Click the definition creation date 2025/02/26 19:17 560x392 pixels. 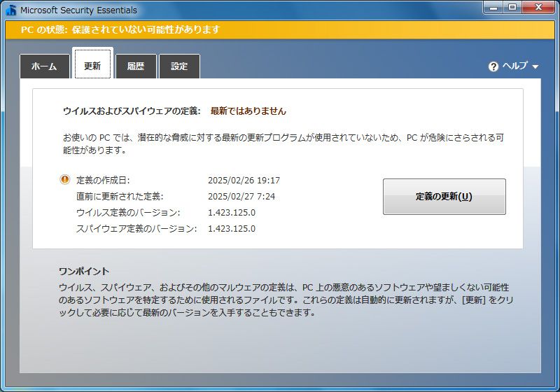click(244, 181)
